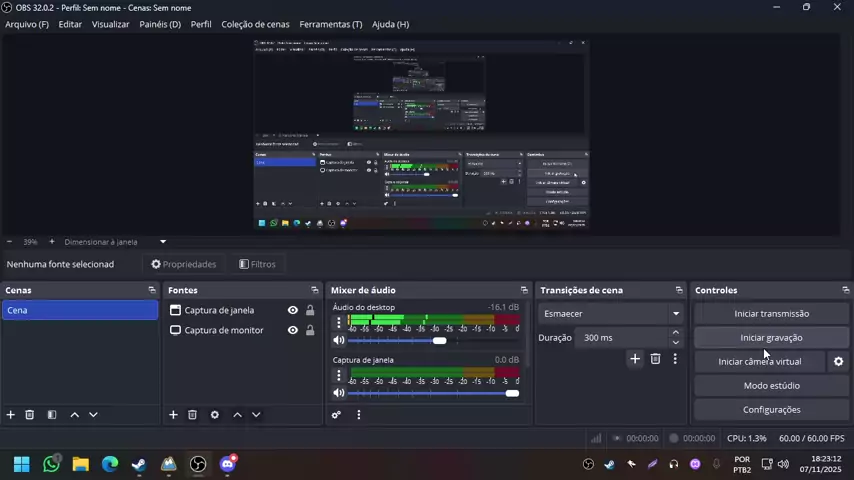This screenshot has width=854, height=480.
Task: Open the Esmaecer transition dropdown
Action: (x=611, y=314)
